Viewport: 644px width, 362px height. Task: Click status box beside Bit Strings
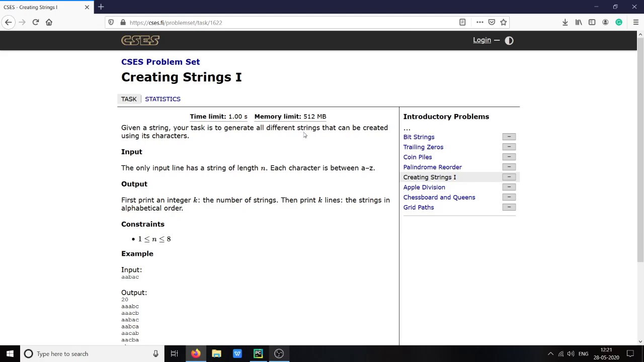509,137
